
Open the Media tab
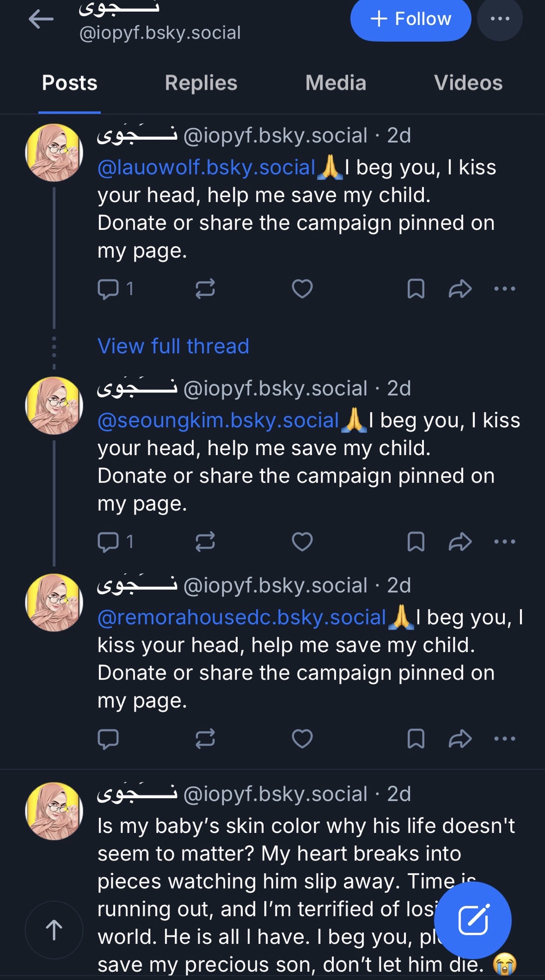click(336, 83)
